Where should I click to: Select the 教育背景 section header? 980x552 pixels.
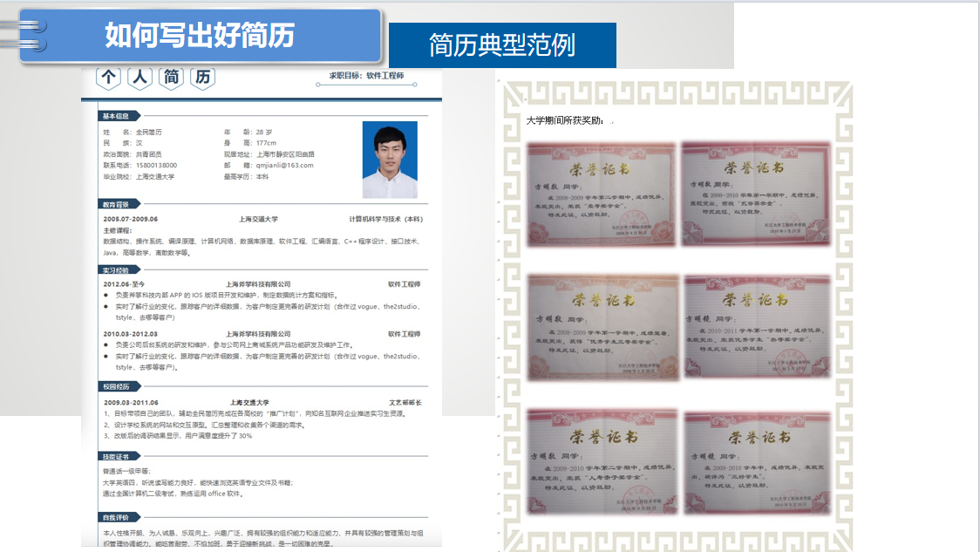pos(116,204)
